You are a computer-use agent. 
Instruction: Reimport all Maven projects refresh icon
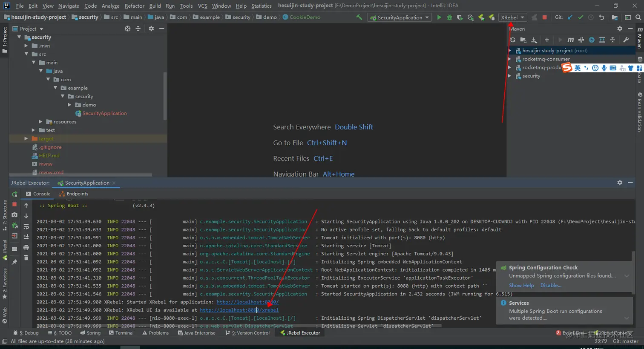513,40
